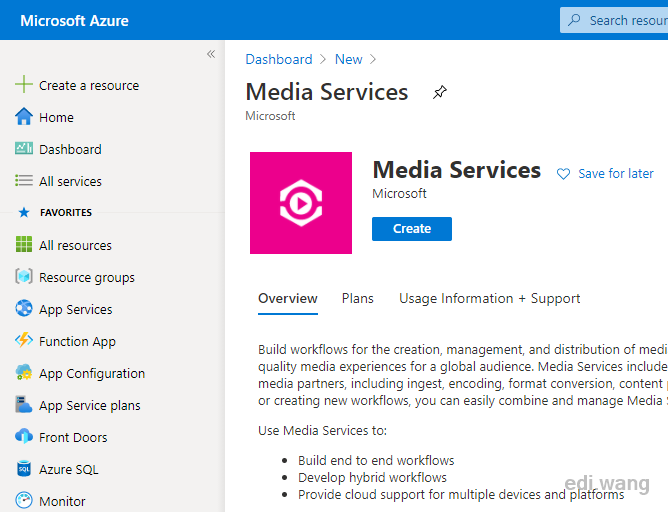Click the Dashboard chart icon

click(24, 148)
